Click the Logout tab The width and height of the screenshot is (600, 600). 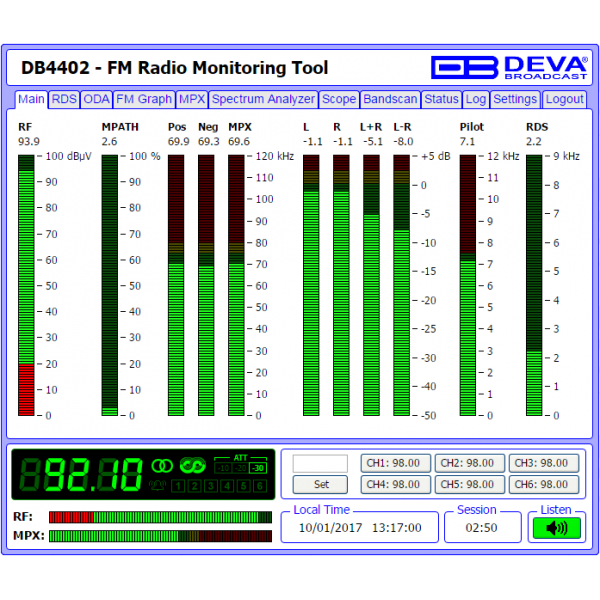point(564,99)
